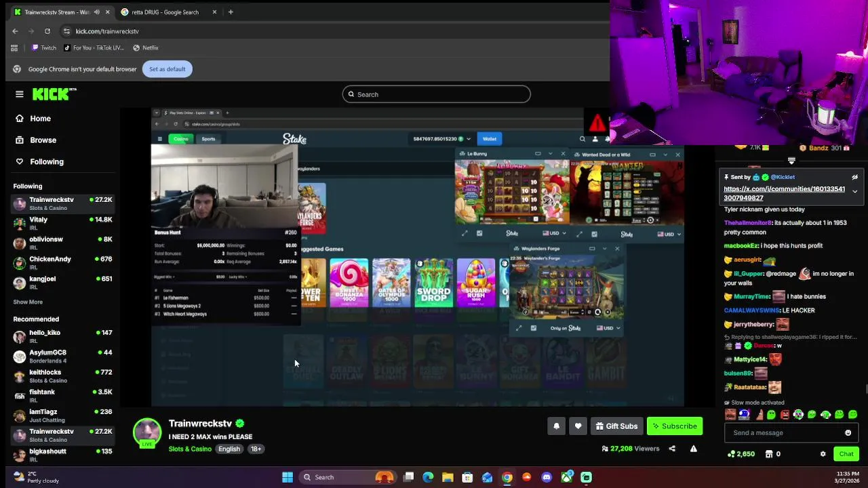Viewport: 868px width, 488px height.
Task: Send message with the Chat button
Action: 846,454
